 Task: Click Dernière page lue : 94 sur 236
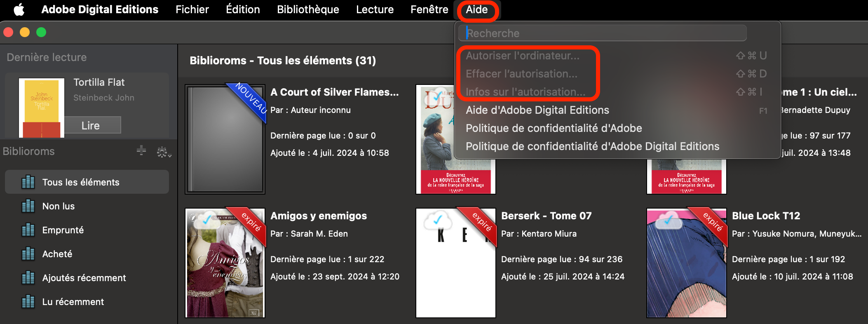(x=562, y=259)
